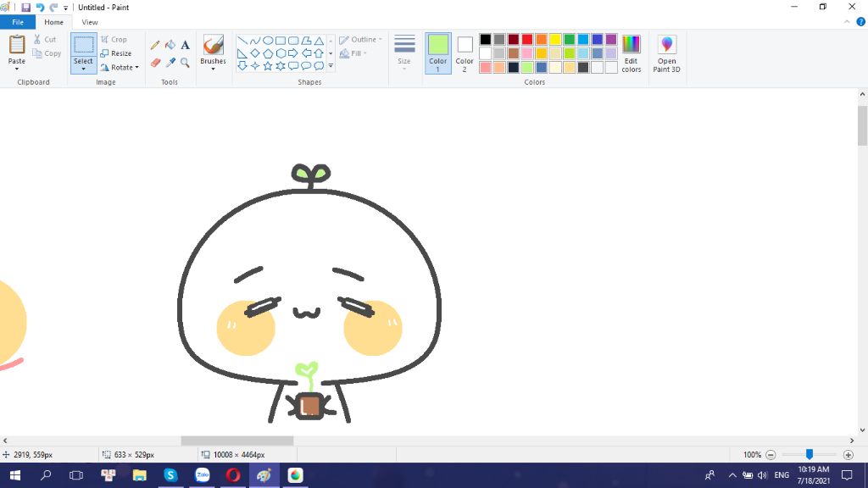Click the rectangular Select tool button
The height and width of the screenshot is (488, 868).
pos(84,46)
